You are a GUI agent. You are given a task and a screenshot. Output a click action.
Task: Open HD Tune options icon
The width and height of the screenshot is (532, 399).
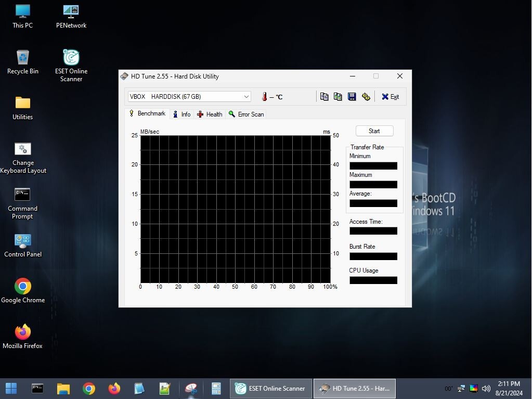[366, 97]
